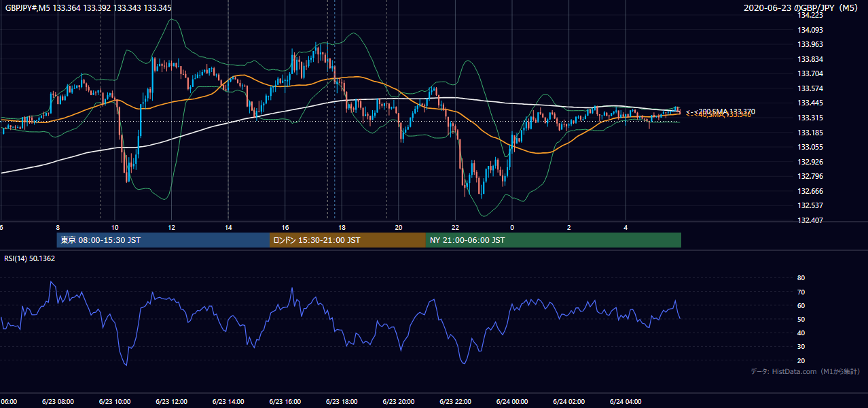
Task: Click hour label 20 under price chart
Action: 399,227
